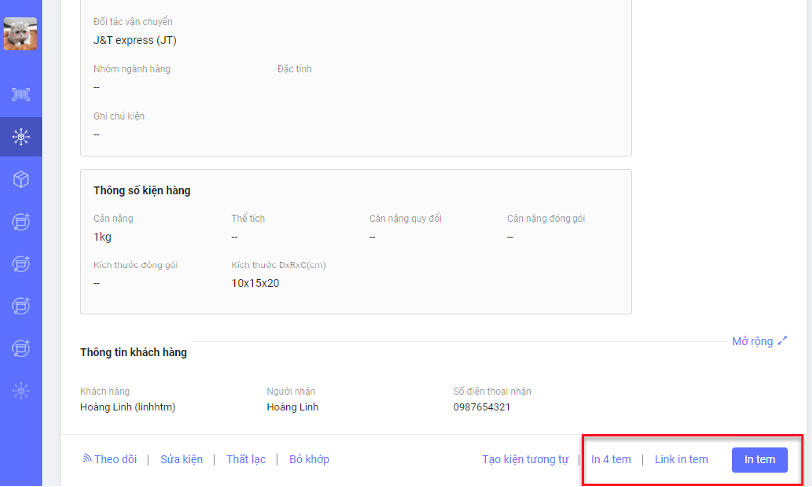This screenshot has width=812, height=487.
Task: Open the barcode scanner sidebar icon
Action: click(x=21, y=95)
